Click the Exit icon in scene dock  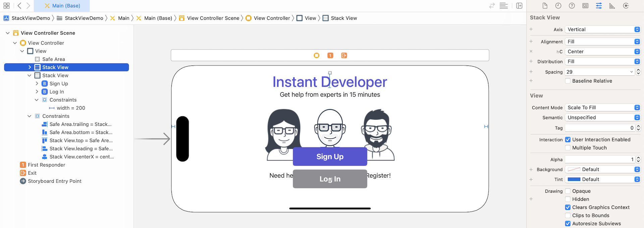[344, 55]
